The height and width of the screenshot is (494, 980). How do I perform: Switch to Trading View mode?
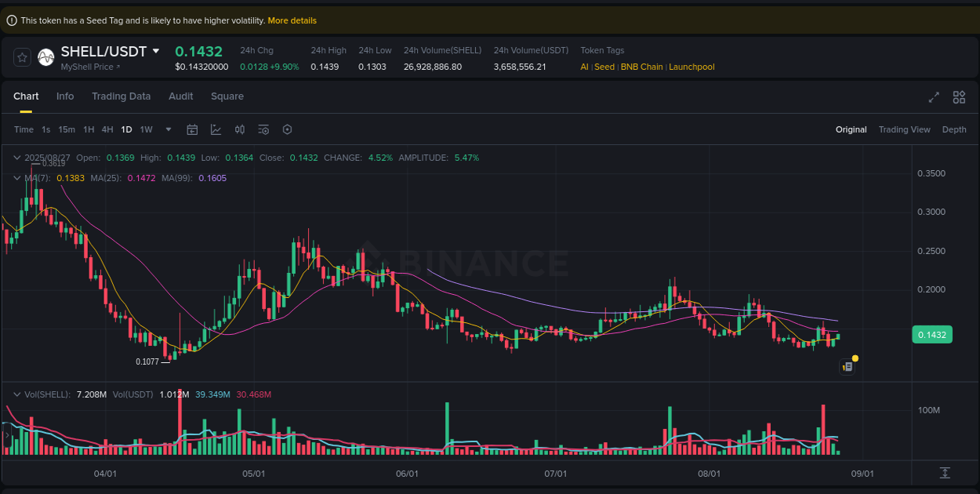905,129
